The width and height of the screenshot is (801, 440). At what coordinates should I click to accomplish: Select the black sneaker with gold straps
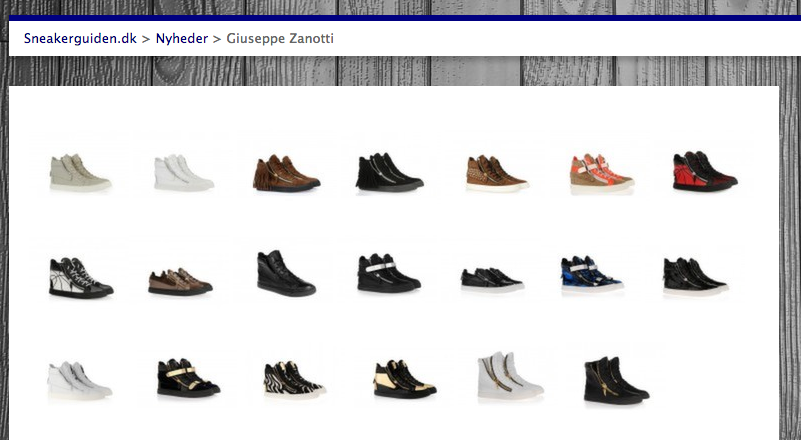pyautogui.click(x=189, y=378)
